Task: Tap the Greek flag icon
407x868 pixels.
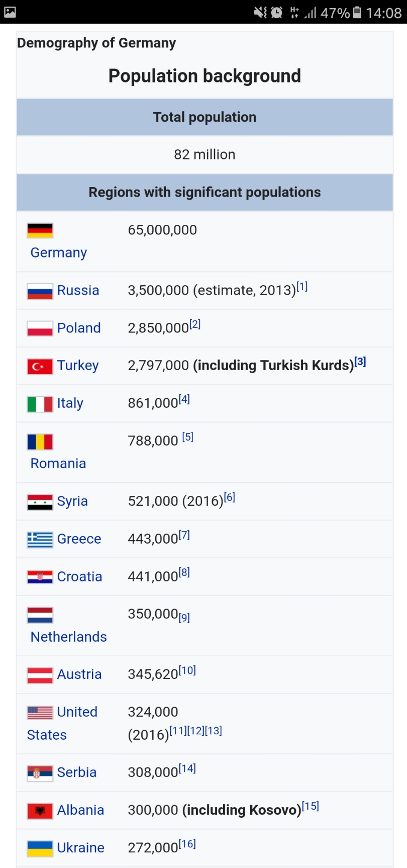Action: (40, 540)
